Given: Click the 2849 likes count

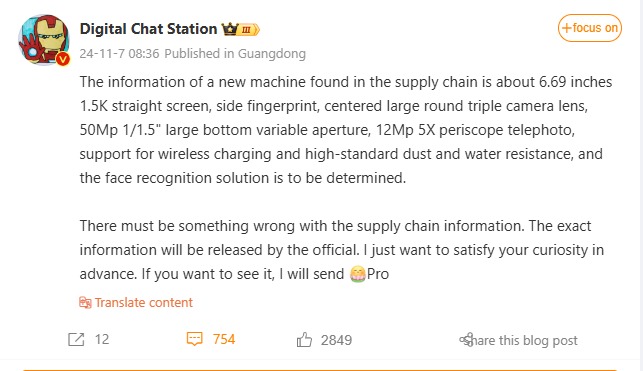Looking at the screenshot, I should (336, 340).
